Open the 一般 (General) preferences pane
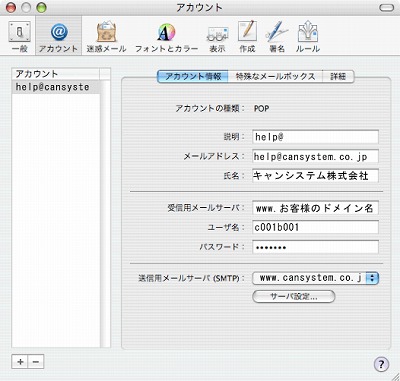Viewport: 400px width, 381px height. (19, 37)
